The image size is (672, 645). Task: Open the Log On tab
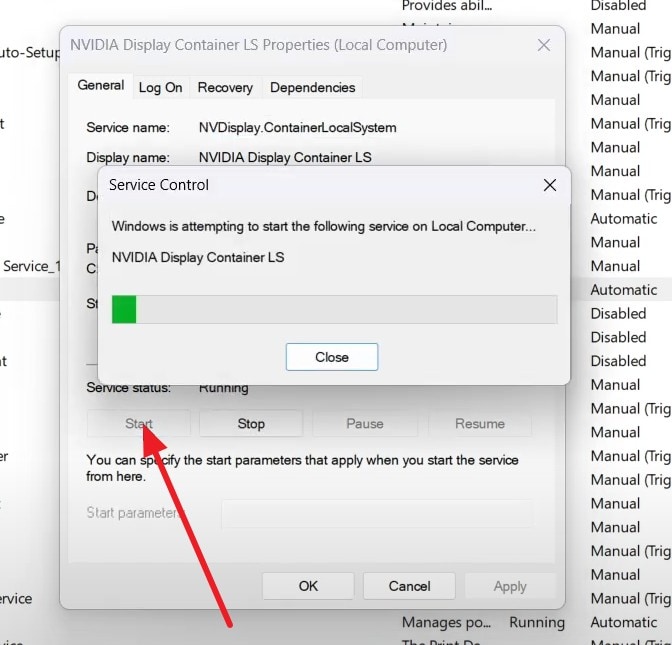[160, 87]
